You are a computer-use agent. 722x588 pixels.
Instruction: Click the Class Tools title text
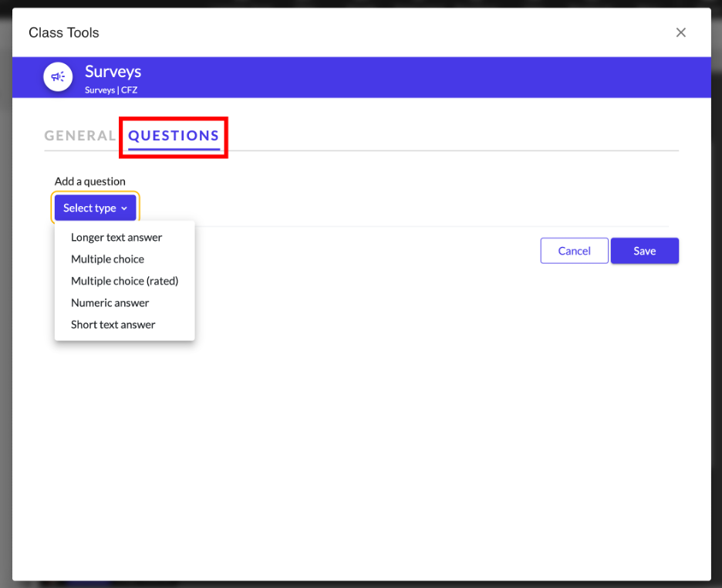(64, 32)
